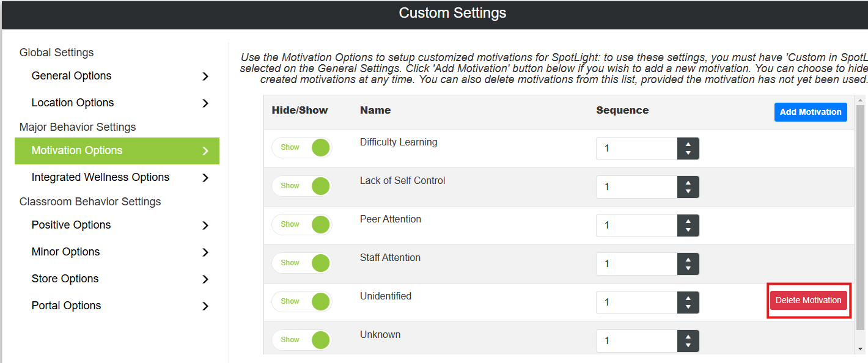Click the Add Motivation button

[811, 112]
